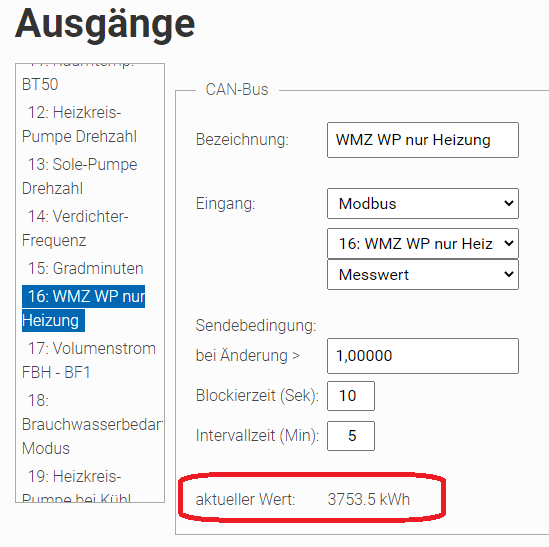549x547 pixels.
Task: Click the CAN-Bus group label
Action: tap(237, 89)
